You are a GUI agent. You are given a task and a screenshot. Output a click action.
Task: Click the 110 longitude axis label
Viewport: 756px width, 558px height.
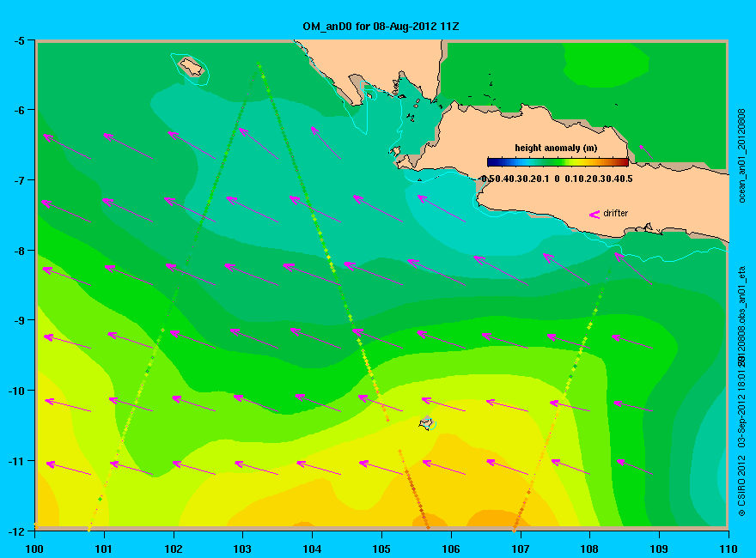[x=729, y=549]
